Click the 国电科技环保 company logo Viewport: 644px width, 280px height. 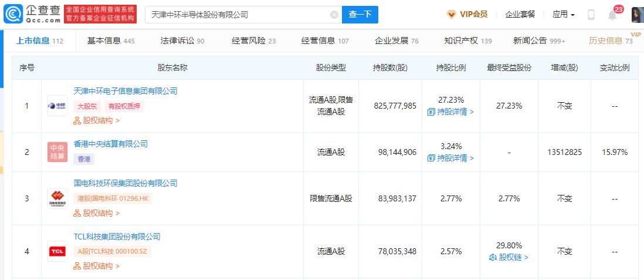57,198
